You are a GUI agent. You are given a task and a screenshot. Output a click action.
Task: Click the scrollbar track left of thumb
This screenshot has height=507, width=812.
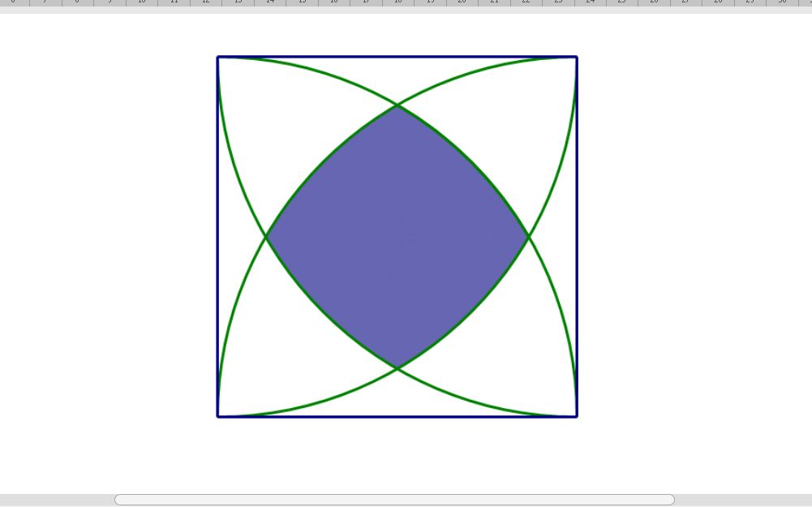pos(57,499)
